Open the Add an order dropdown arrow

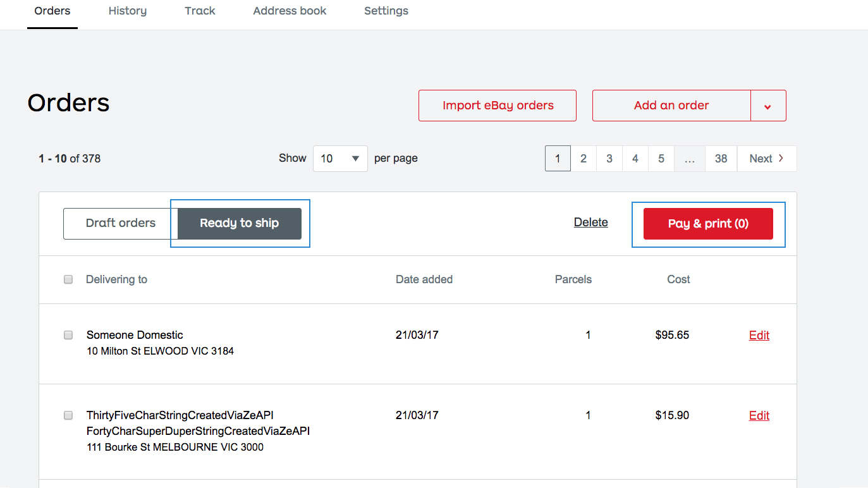(x=767, y=106)
